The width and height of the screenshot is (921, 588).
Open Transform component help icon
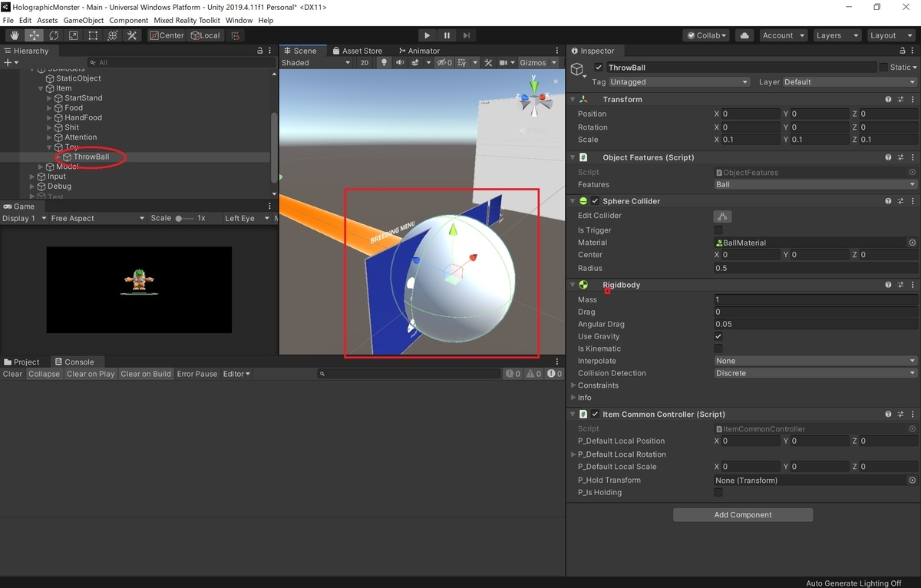pyautogui.click(x=888, y=100)
